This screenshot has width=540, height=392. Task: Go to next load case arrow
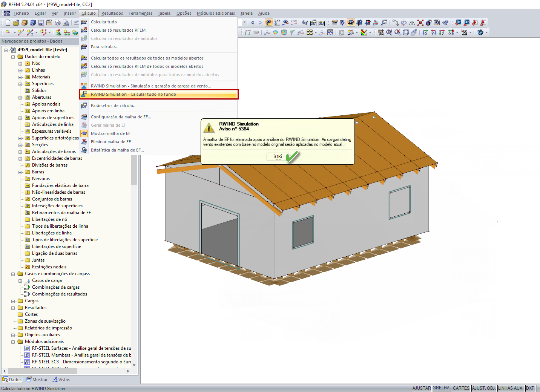[x=260, y=23]
